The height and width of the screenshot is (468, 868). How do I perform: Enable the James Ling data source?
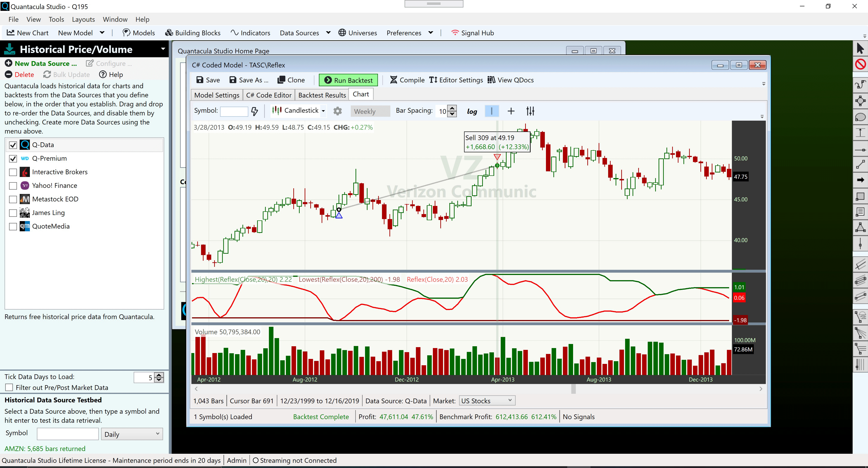click(x=13, y=213)
